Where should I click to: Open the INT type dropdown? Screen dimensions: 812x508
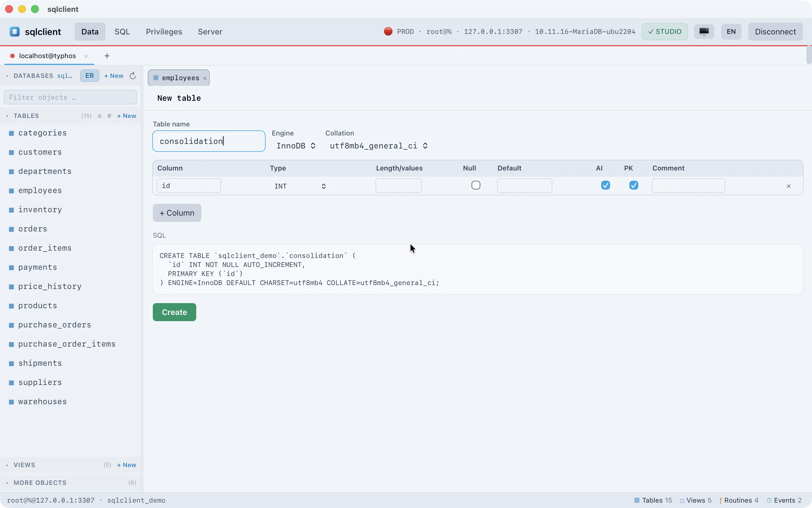(300, 186)
